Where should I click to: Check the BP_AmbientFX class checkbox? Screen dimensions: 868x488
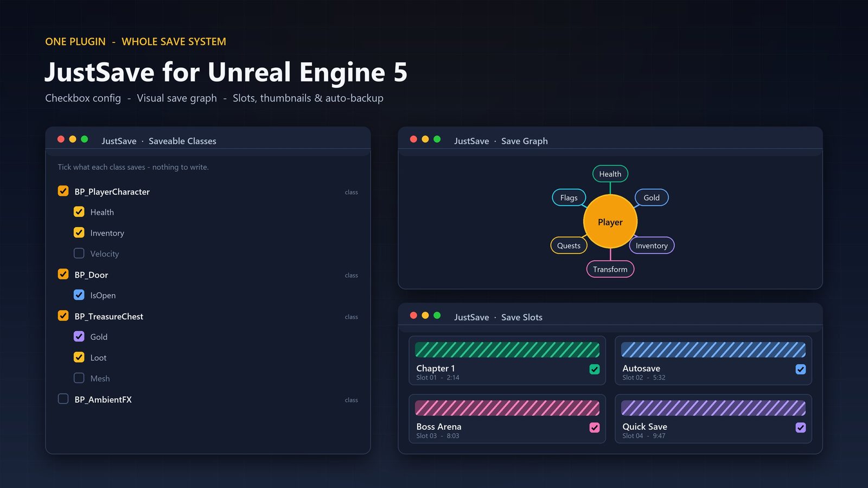click(x=63, y=399)
